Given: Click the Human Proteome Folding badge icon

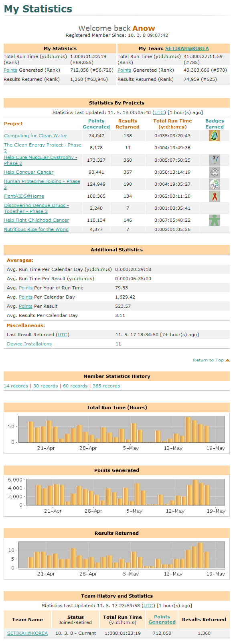Looking at the screenshot, I should pos(215,184).
